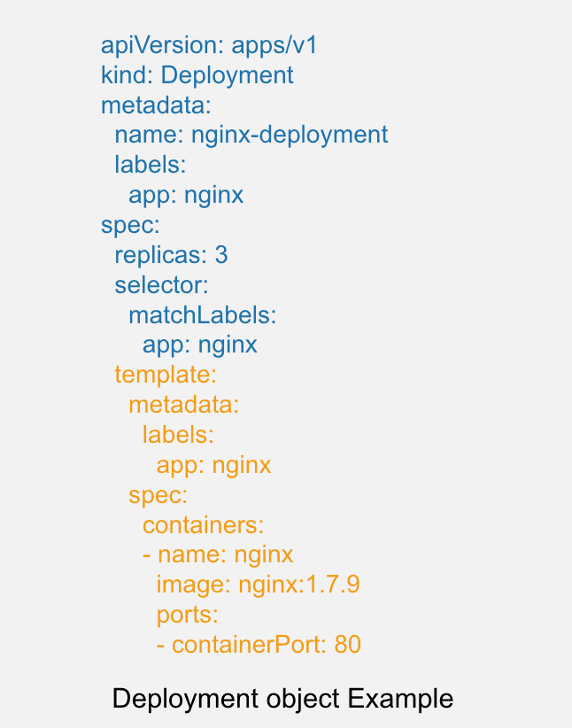Click app: nginx under matchLabels
Screen dimensions: 572x728
point(199,345)
